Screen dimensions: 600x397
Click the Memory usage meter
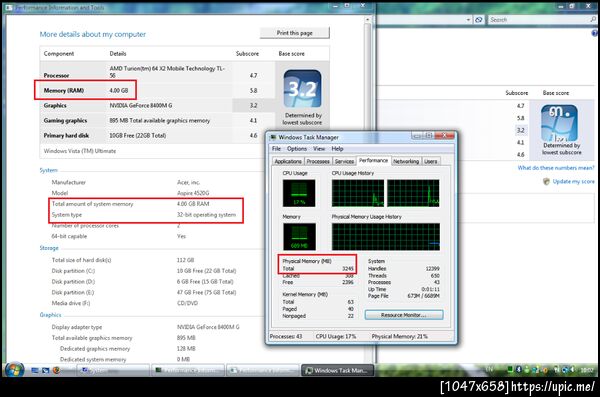point(299,237)
